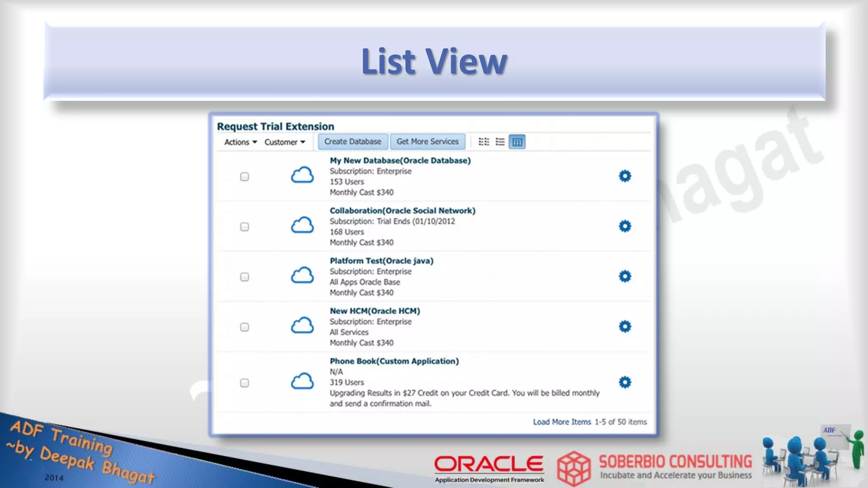Screen dimensions: 868x488
Task: Click the Get More Services button
Action: tap(427, 141)
